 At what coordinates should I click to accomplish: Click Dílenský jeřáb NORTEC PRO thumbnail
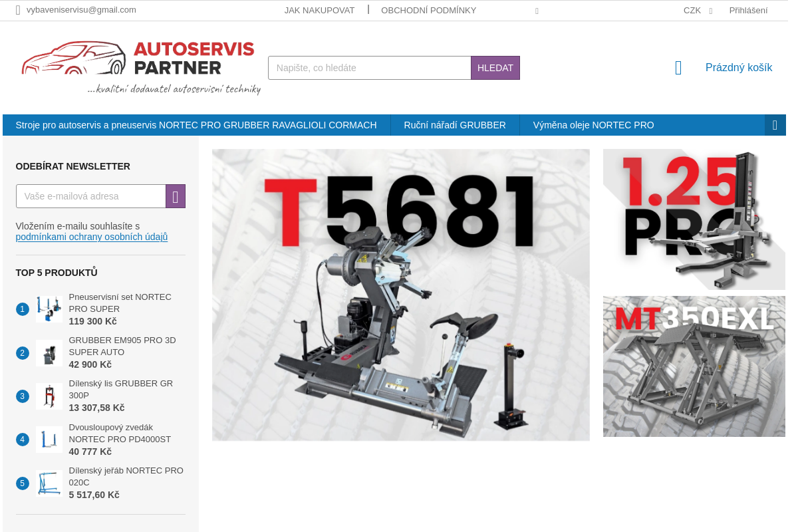(49, 483)
